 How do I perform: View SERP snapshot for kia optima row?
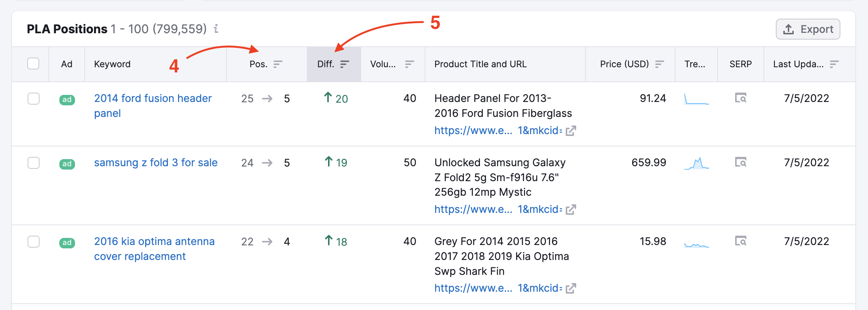click(740, 241)
